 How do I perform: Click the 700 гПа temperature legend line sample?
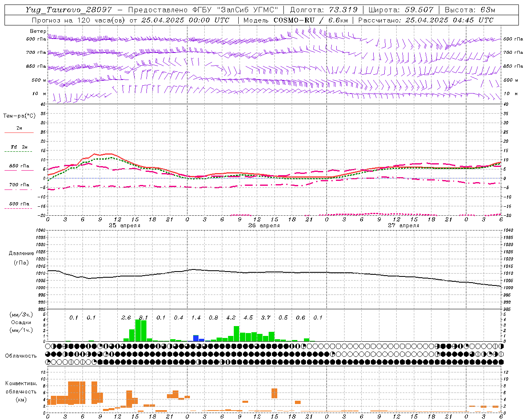18,189
